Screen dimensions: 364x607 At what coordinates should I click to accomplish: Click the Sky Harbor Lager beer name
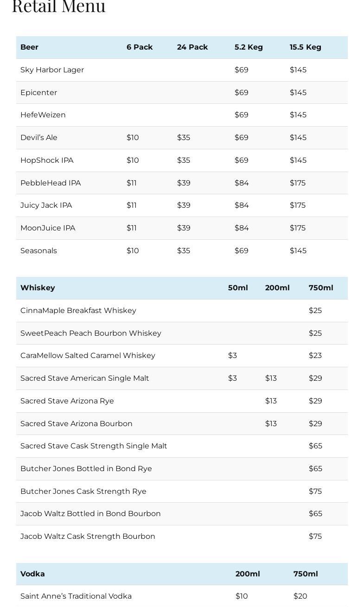[52, 70]
